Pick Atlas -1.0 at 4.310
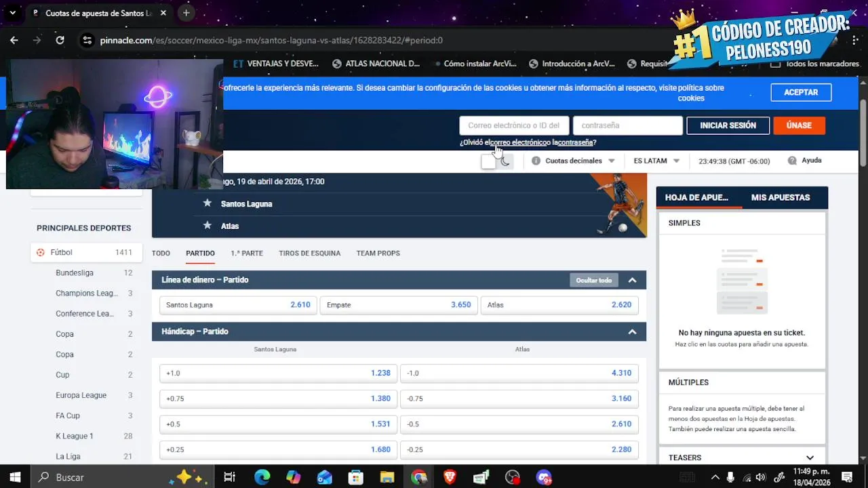 [x=519, y=373]
